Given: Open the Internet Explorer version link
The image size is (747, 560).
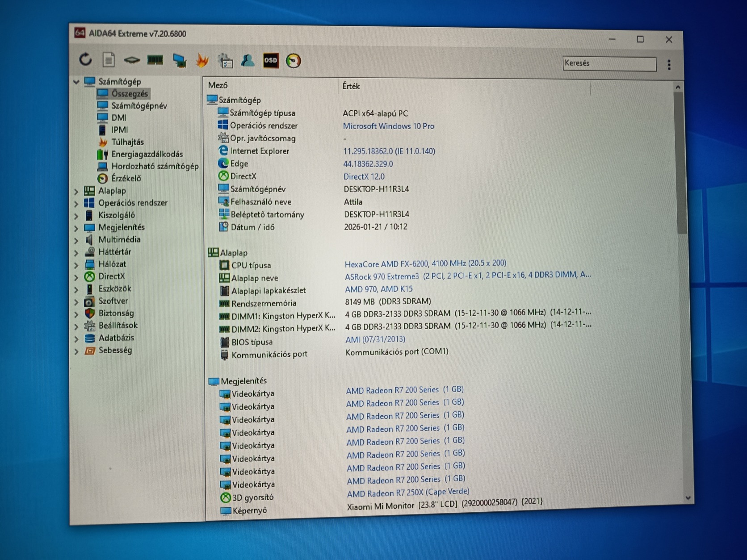Looking at the screenshot, I should (x=389, y=151).
